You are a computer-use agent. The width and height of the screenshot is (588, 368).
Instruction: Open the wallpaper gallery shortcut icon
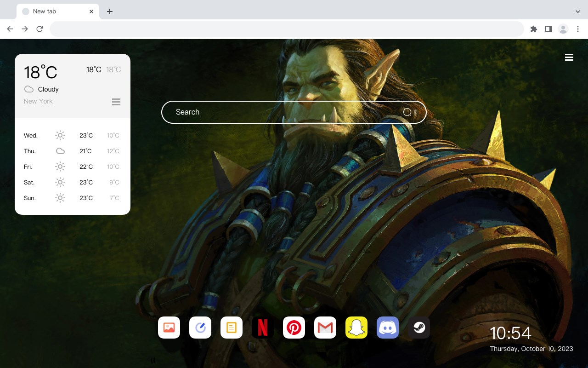[169, 328]
